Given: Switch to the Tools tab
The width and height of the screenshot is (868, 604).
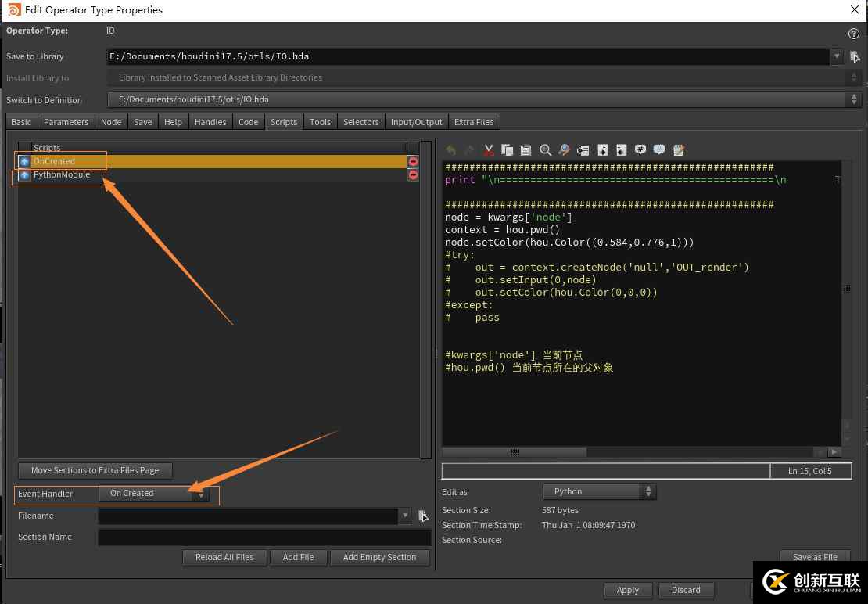Looking at the screenshot, I should [x=320, y=122].
